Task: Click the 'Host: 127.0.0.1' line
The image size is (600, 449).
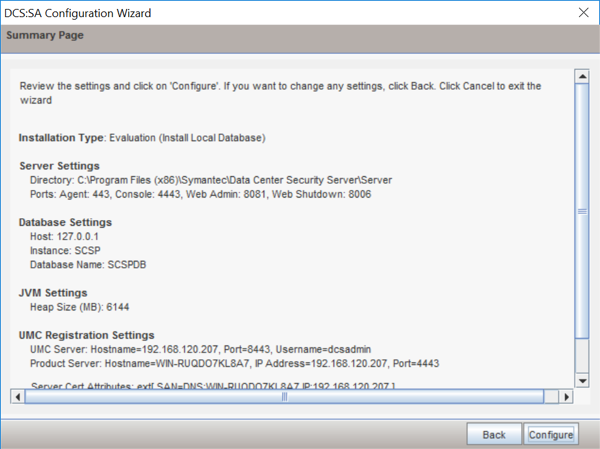Action: pos(64,237)
